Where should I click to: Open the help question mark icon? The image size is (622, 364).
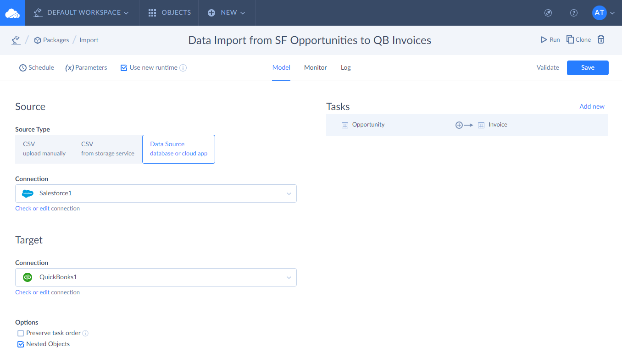(573, 13)
